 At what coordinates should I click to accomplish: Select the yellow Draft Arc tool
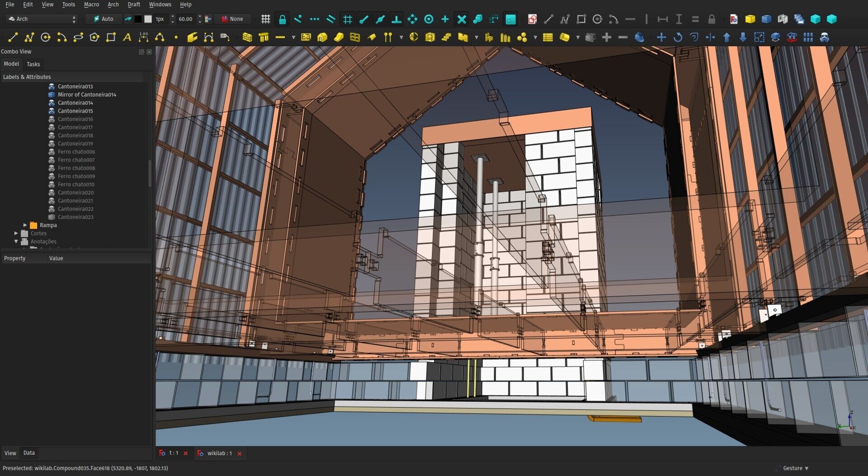[x=62, y=38]
